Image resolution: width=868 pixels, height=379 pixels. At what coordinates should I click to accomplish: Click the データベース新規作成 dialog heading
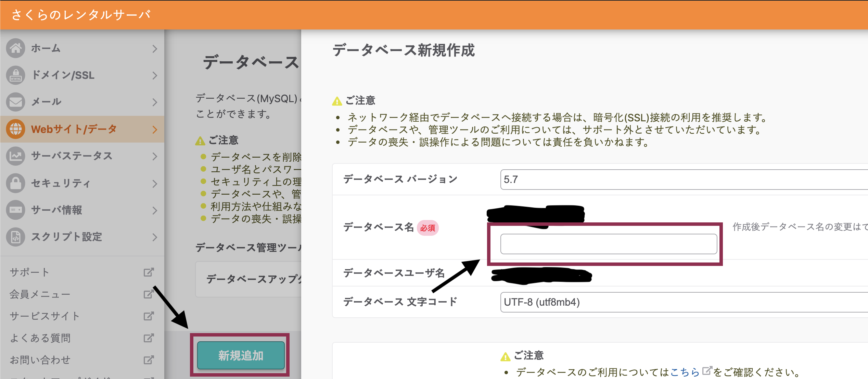click(404, 50)
